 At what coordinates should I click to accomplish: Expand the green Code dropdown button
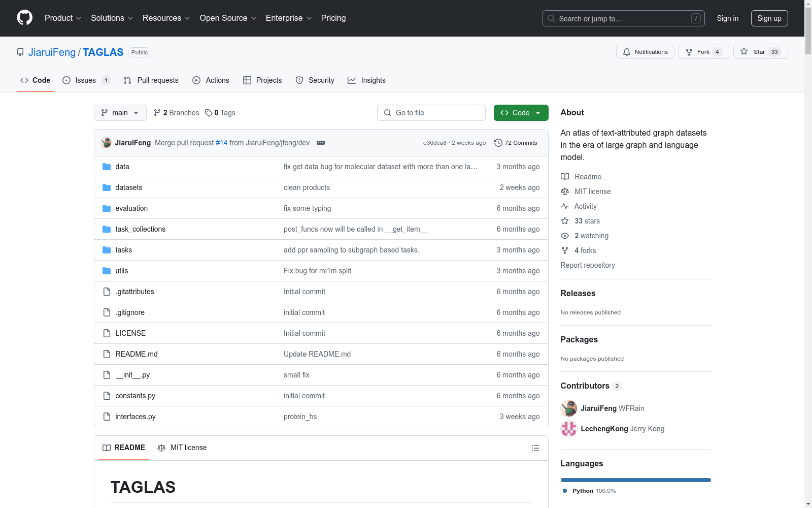coord(521,113)
